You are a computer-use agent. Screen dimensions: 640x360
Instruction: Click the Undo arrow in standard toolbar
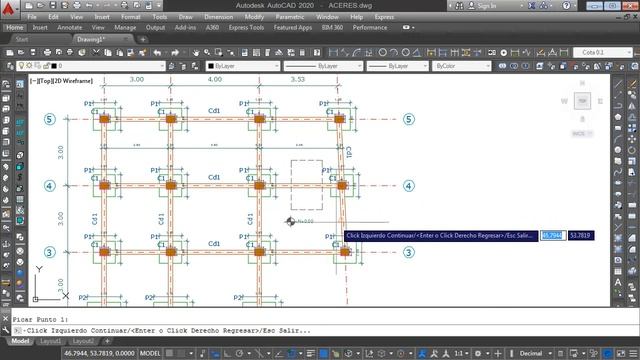coord(157,52)
